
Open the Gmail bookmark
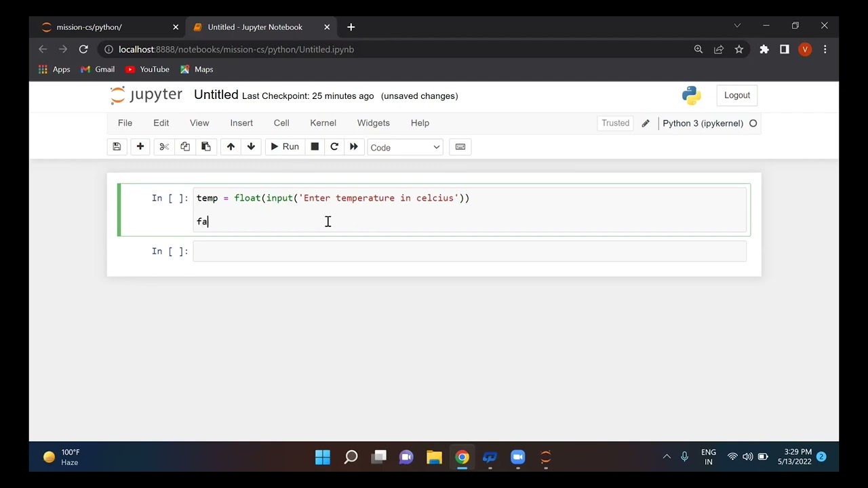[x=98, y=69]
